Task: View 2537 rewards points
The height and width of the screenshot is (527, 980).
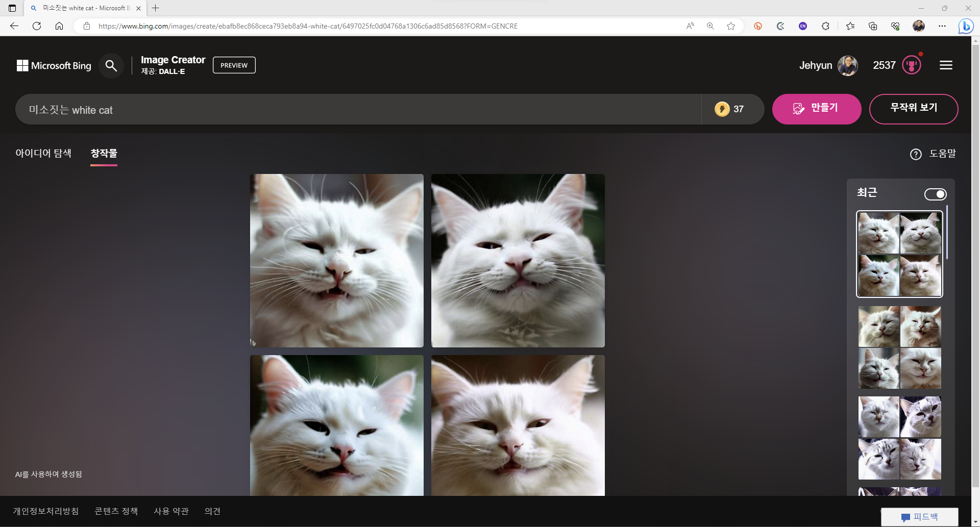Action: click(884, 65)
